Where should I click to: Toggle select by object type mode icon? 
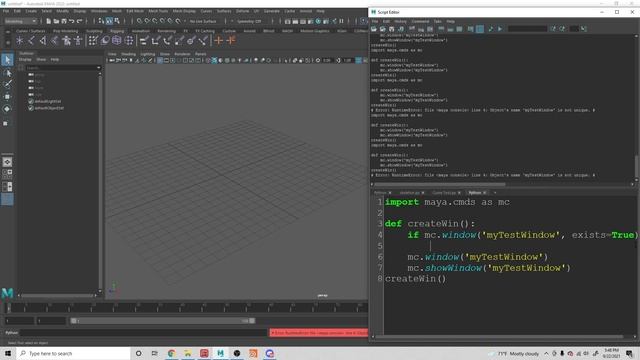[109, 21]
